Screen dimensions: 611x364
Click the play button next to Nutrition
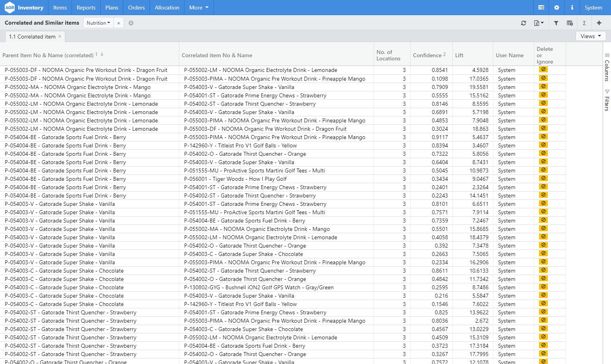[x=131, y=23]
